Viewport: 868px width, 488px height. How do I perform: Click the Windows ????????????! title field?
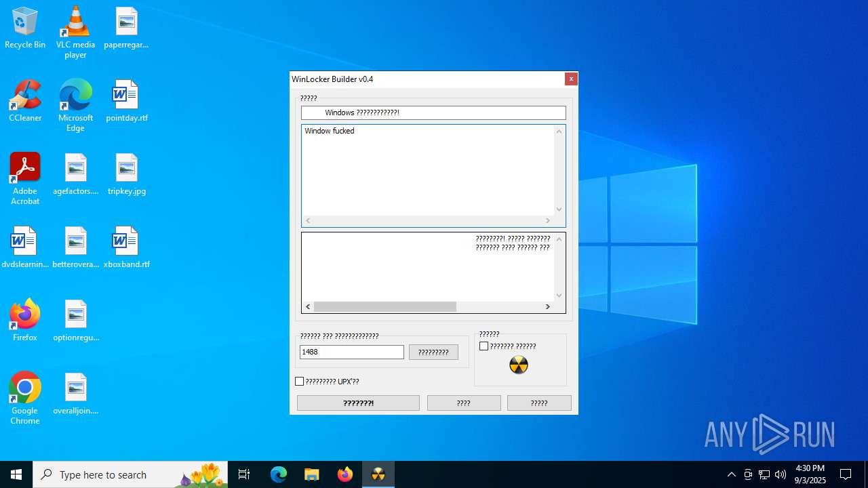pos(433,113)
